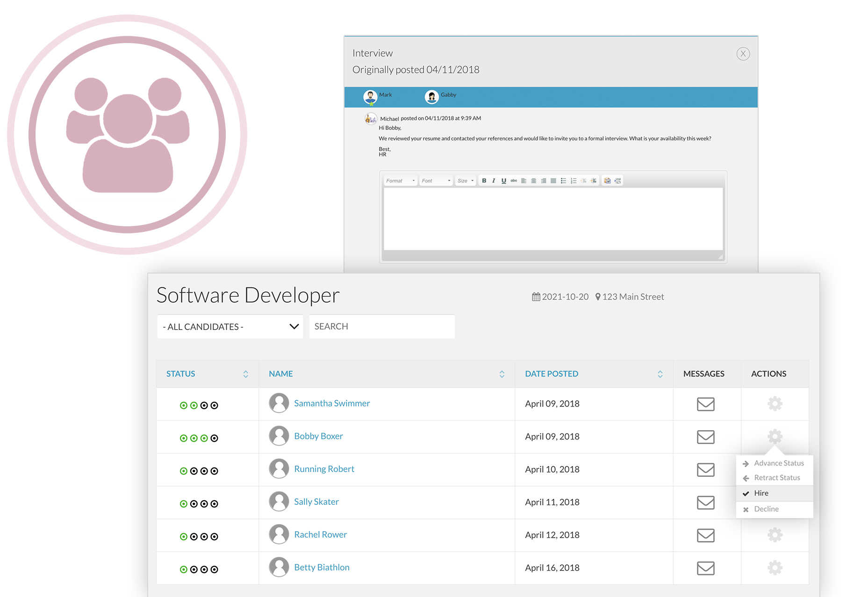The image size is (868, 597).
Task: Click "Originally posted 04/11/2018" text
Action: [416, 70]
